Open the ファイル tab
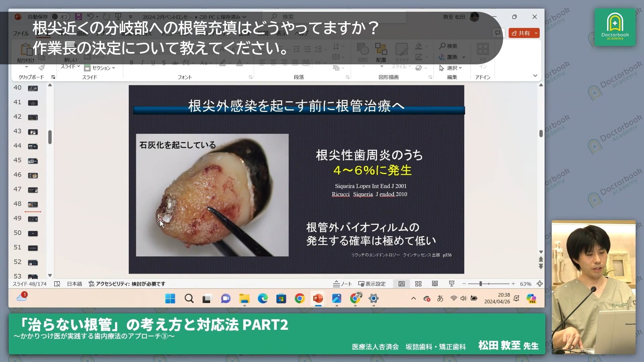The width and height of the screenshot is (644, 362). pyautogui.click(x=21, y=33)
